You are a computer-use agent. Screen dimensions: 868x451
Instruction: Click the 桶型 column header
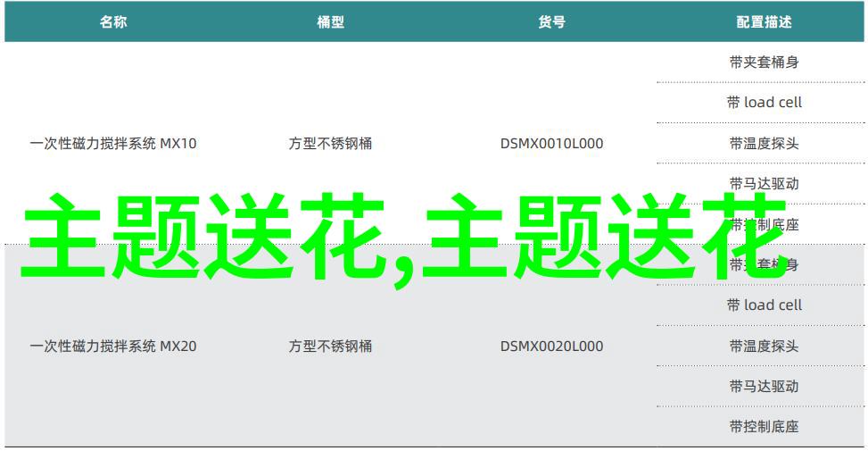pos(330,22)
